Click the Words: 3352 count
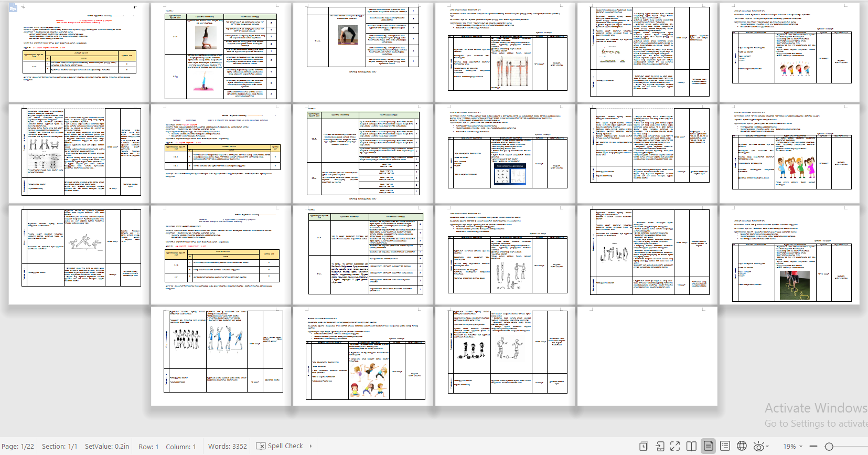 tap(227, 447)
